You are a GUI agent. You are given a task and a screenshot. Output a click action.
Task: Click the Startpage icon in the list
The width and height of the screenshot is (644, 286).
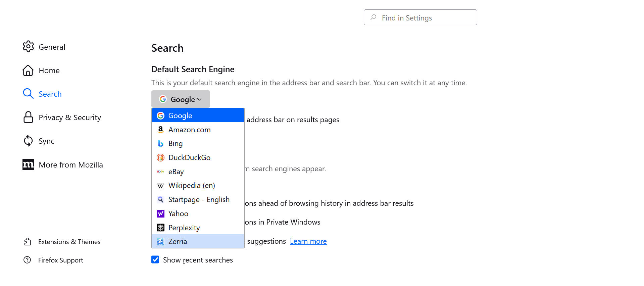pos(160,199)
